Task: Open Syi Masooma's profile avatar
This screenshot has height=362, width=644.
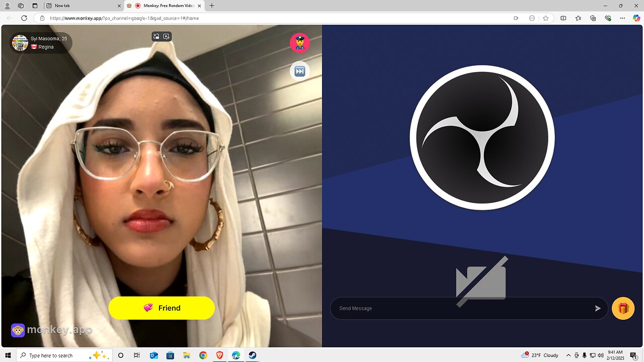Action: [x=20, y=43]
